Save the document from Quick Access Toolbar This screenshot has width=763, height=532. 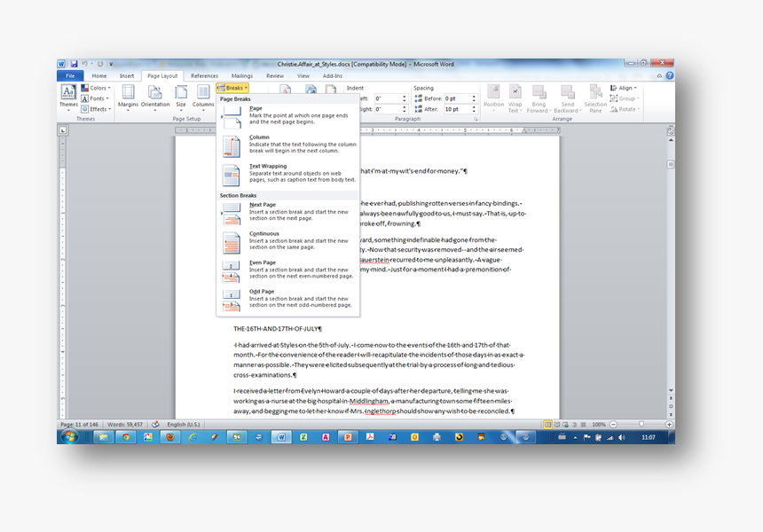74,64
